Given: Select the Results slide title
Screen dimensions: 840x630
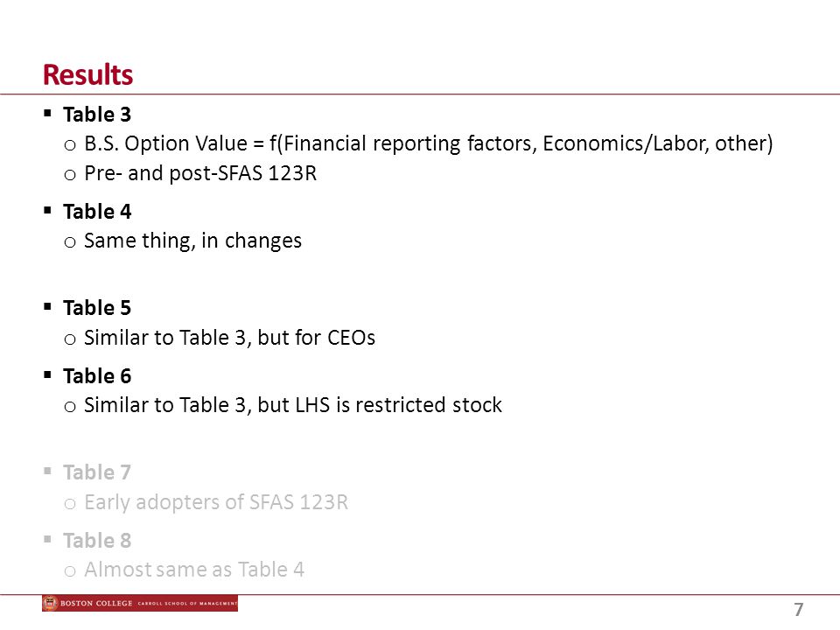Looking at the screenshot, I should point(87,74).
